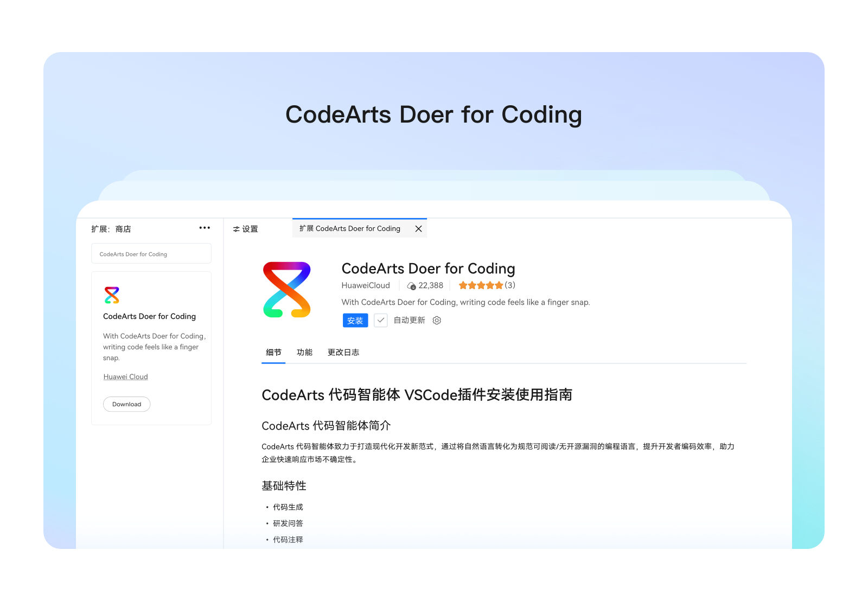Click the install count cloud icon
868x601 pixels.
tap(411, 286)
